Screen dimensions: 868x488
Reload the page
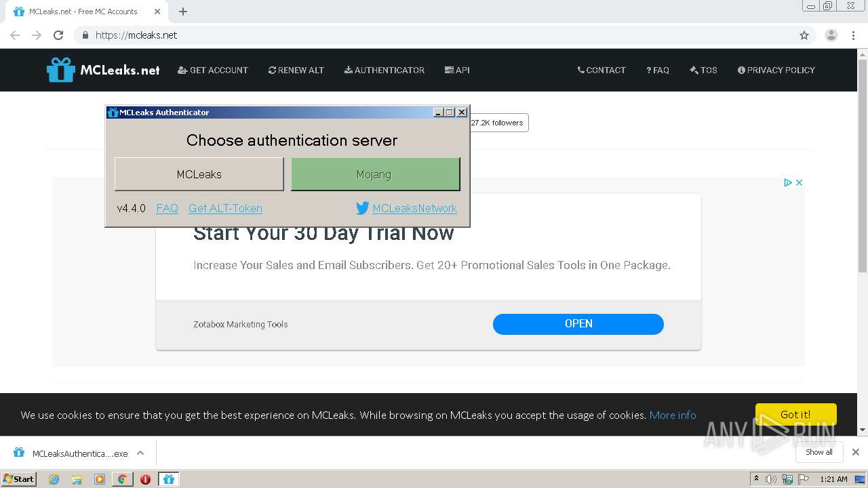[x=58, y=35]
